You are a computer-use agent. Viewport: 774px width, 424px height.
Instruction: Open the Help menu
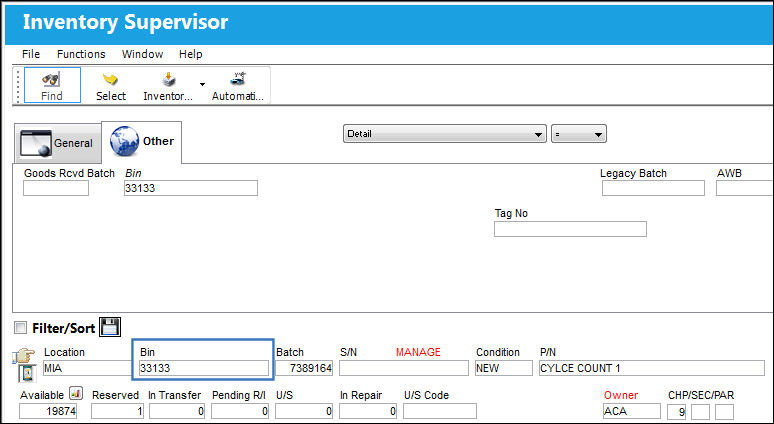(191, 54)
